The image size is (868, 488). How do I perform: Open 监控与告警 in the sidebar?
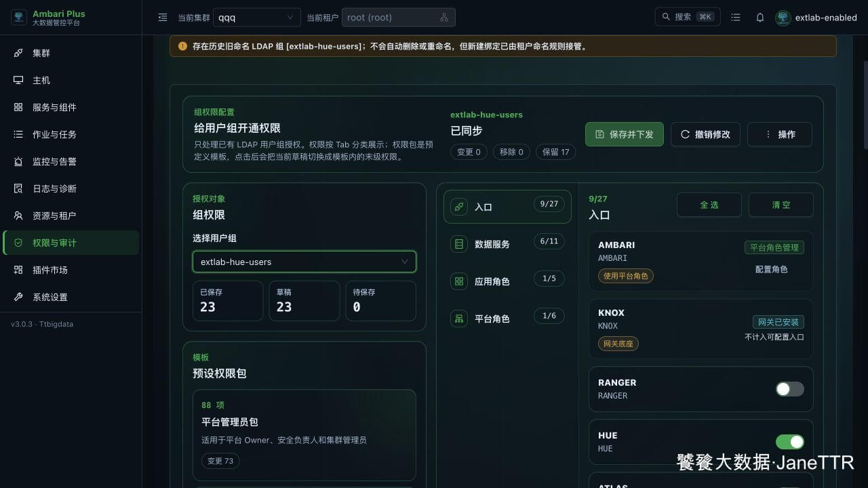coord(71,161)
